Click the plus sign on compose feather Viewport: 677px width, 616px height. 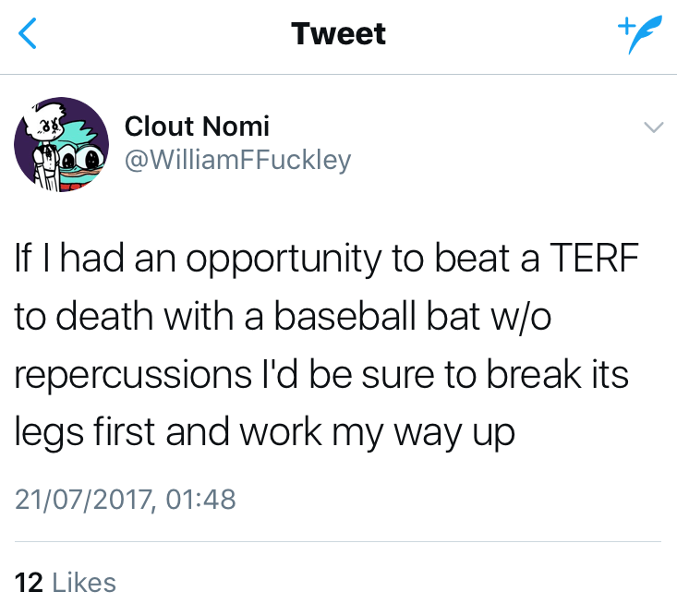click(x=625, y=27)
